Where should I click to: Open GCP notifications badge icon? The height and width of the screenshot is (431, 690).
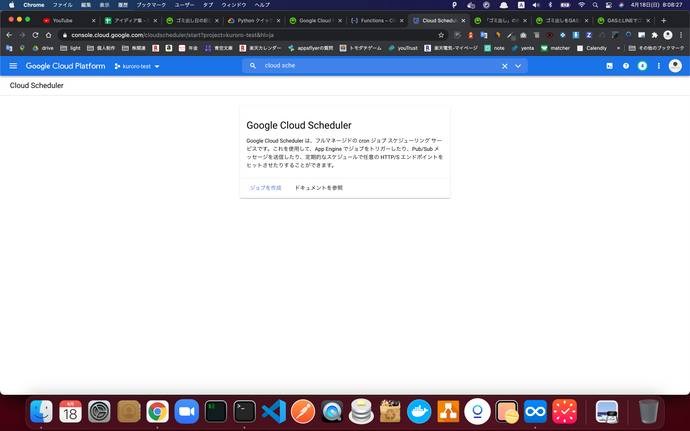pyautogui.click(x=642, y=66)
